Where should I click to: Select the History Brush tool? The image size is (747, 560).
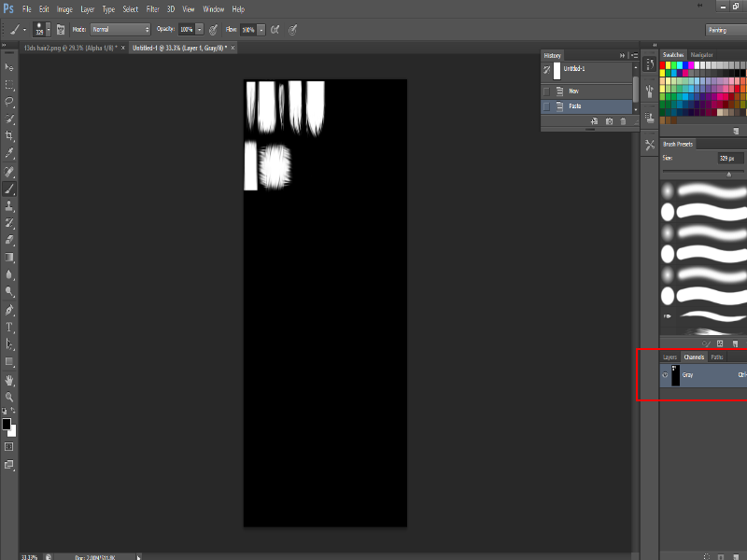(x=9, y=223)
